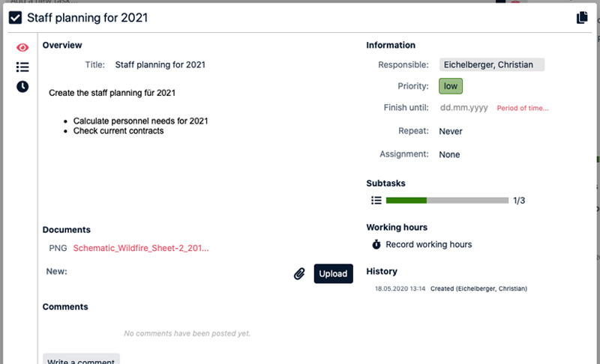
Task: Click the Upload button
Action: click(333, 274)
